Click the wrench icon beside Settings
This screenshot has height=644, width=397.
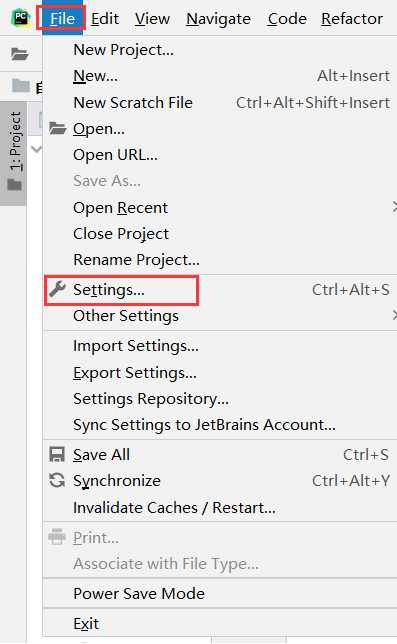pyautogui.click(x=57, y=289)
